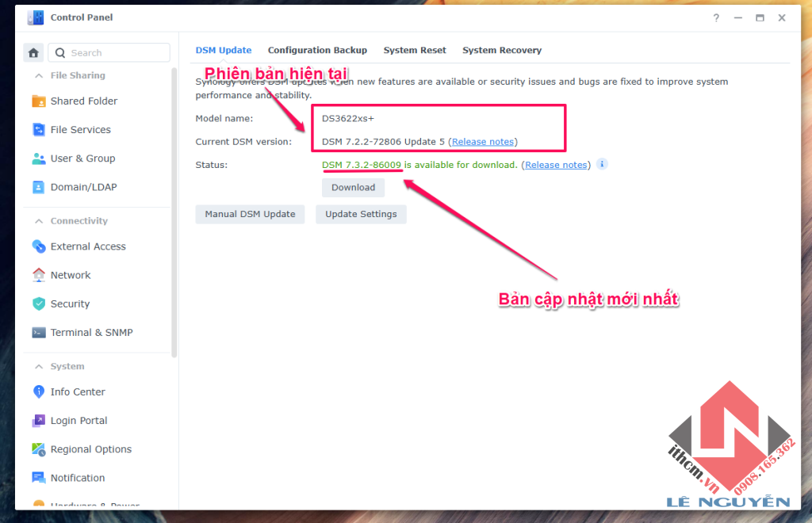Select the File Services icon
812x523 pixels.
[37, 129]
